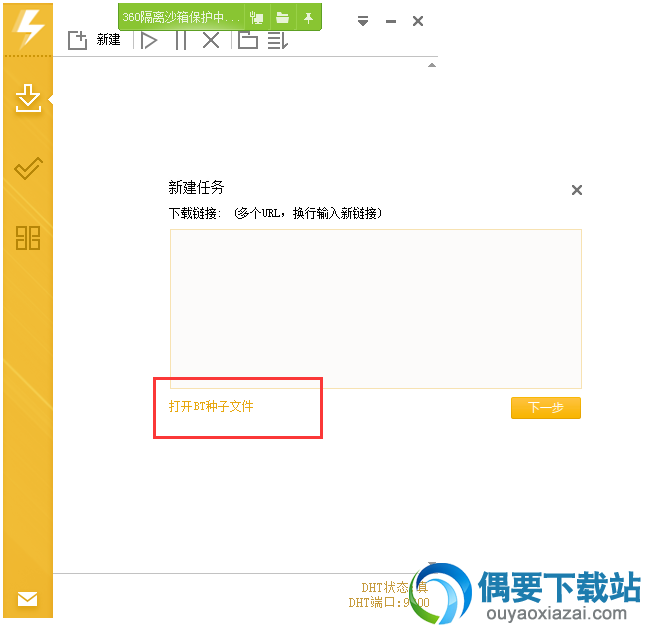Screen dimensions: 652x625
Task: Open the Downloading section in sidebar
Action: [28, 98]
